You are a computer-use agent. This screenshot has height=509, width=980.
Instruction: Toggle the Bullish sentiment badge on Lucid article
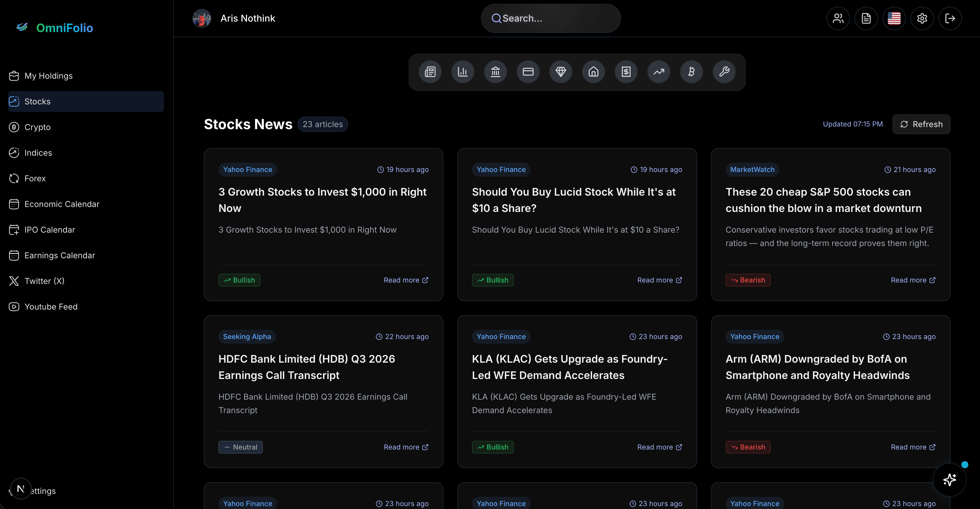(x=493, y=280)
